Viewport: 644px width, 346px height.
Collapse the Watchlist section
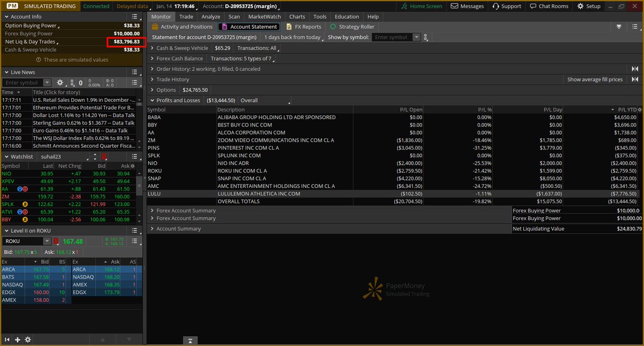click(x=5, y=156)
